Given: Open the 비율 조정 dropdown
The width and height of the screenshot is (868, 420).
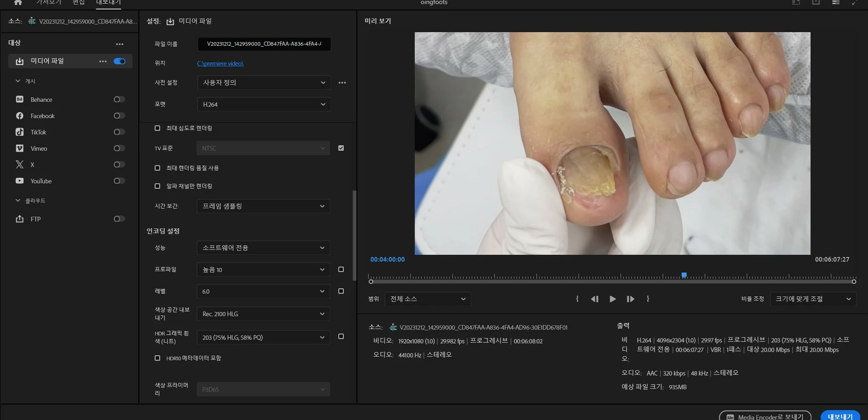Looking at the screenshot, I should point(813,299).
